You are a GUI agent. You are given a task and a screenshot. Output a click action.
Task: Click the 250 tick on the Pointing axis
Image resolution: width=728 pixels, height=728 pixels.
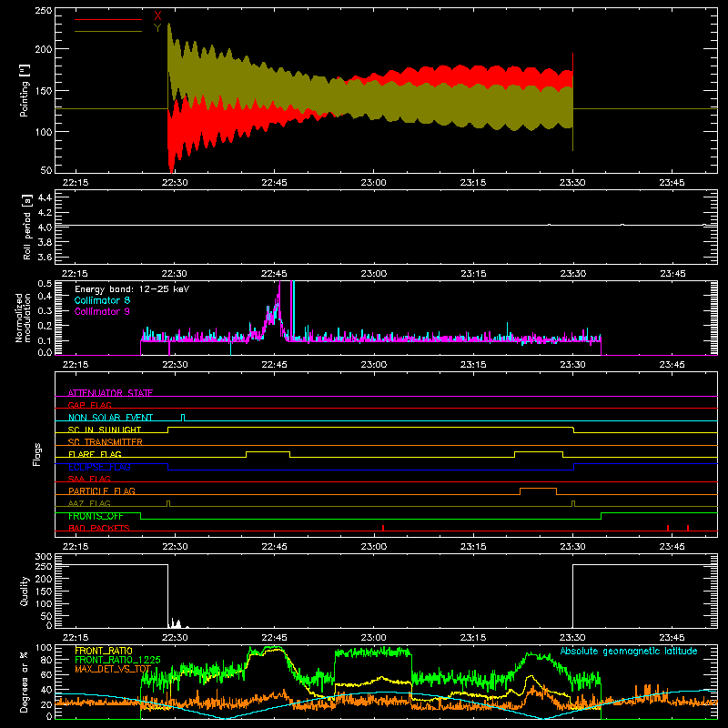coord(43,11)
